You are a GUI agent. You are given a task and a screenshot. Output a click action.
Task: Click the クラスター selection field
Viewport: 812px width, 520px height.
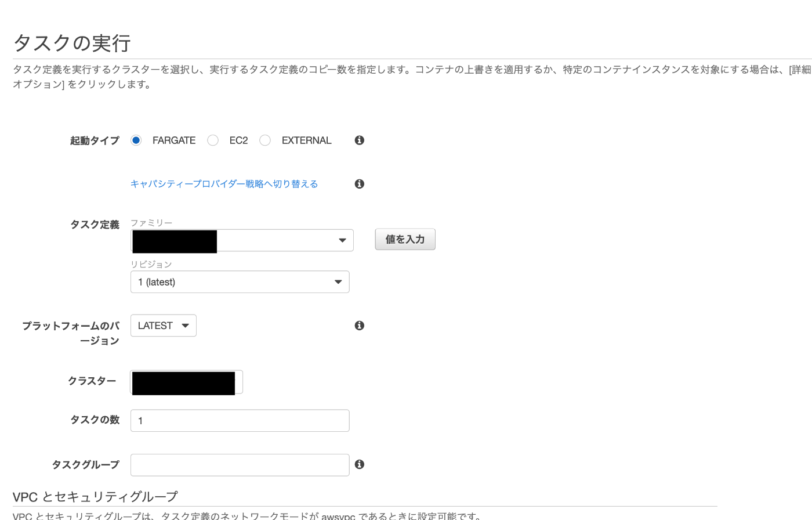(x=186, y=382)
